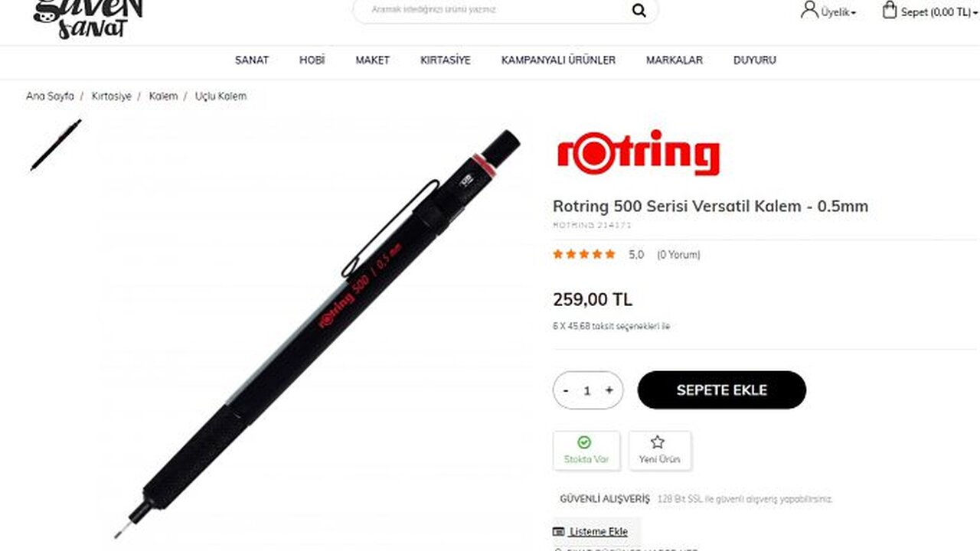Viewport: 980px width, 551px height.
Task: Go to Uçlu Kalem breadcrumb
Action: [x=220, y=96]
